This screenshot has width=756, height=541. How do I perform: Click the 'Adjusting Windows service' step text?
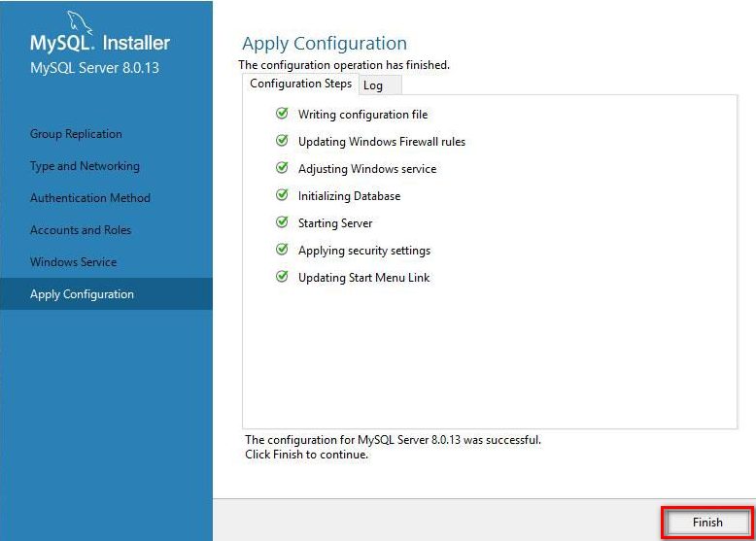[x=367, y=169]
